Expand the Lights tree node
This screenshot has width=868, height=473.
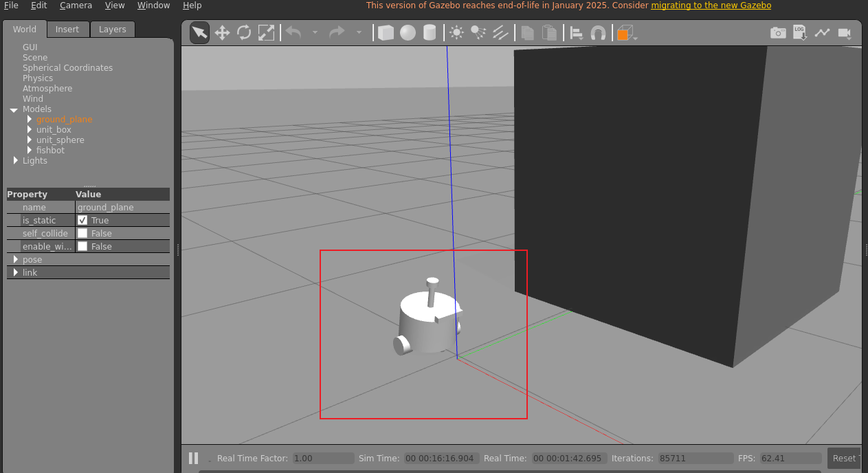coord(16,160)
